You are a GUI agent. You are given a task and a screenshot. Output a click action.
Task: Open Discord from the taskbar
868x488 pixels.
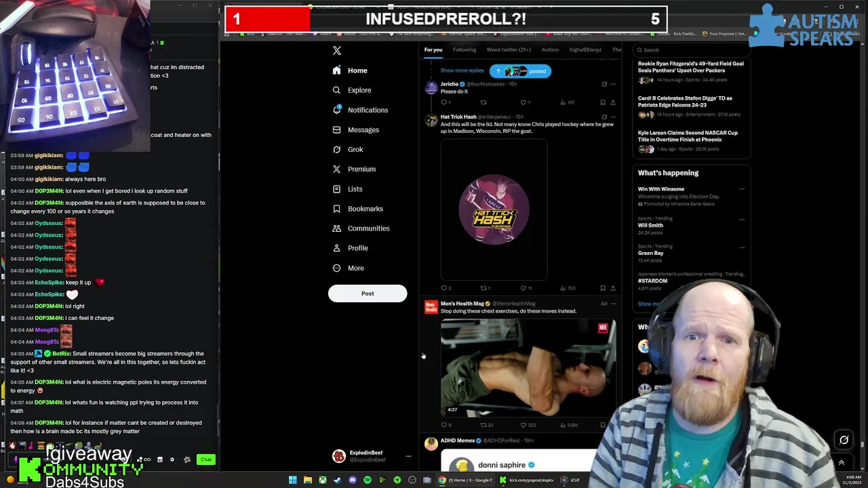coord(353,480)
